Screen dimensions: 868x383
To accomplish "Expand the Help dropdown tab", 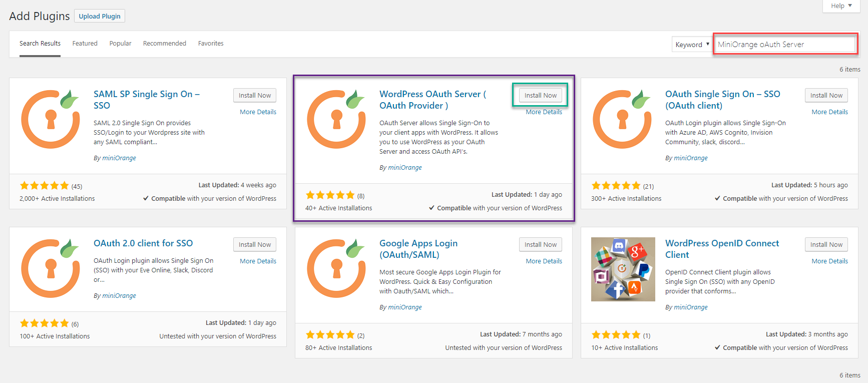I will tap(841, 6).
